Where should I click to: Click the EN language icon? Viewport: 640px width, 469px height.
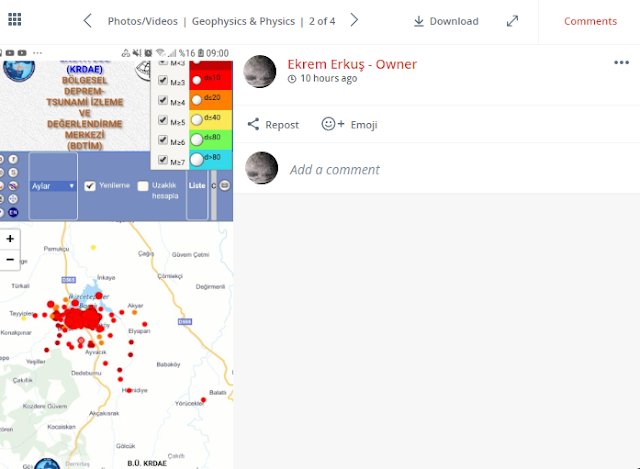click(13, 212)
